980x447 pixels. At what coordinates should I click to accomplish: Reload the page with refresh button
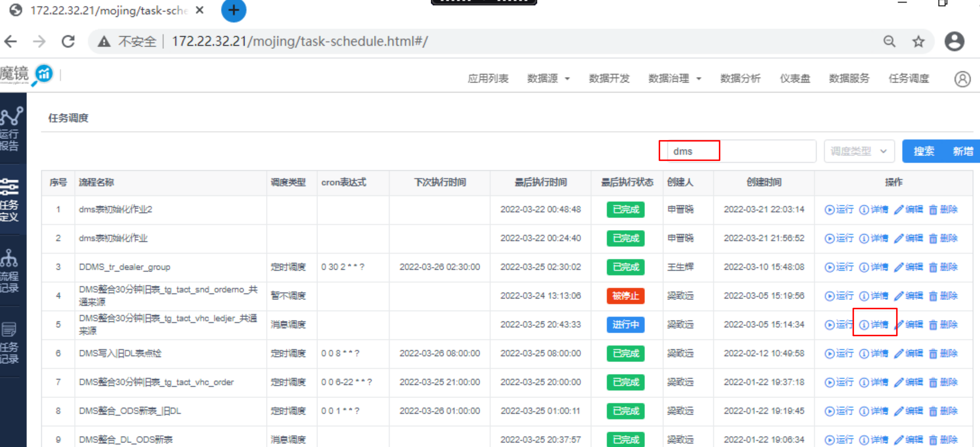68,41
